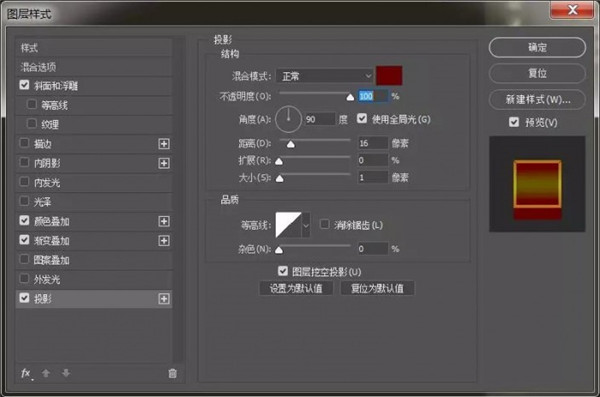The image size is (600, 397).
Task: Close the 图层样式 dialog
Action: coord(572,10)
